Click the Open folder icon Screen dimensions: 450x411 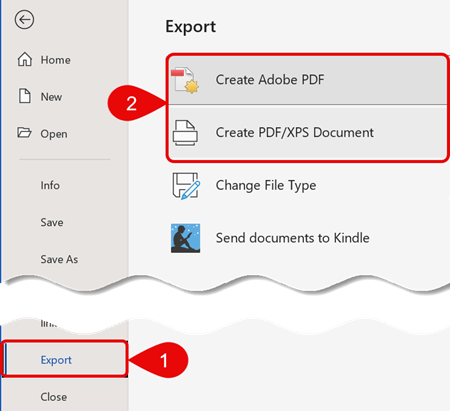(24, 133)
